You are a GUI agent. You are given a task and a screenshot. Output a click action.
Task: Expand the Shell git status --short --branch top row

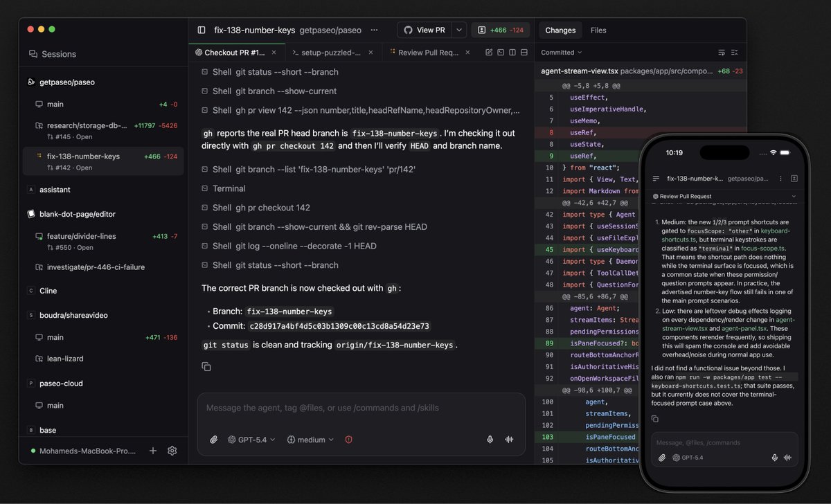(270, 72)
